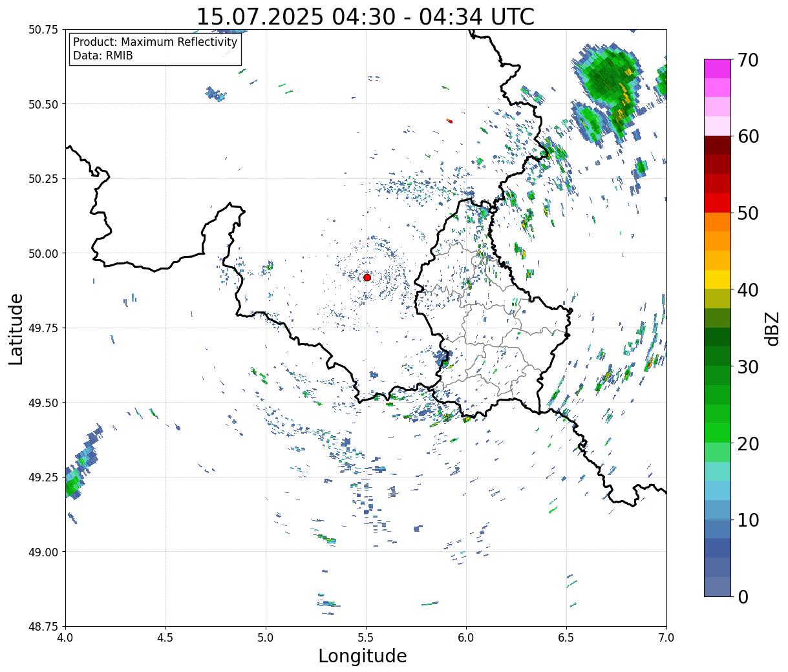Image resolution: width=788 pixels, height=672 pixels.
Task: Pick the orange swatch just below 50
Action: [x=718, y=222]
